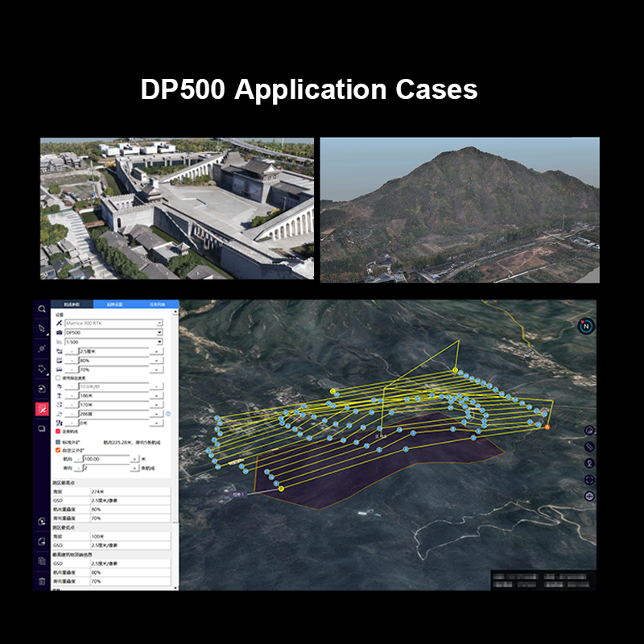Click the trash delete icon in sidebar
This screenshot has width=644, height=644.
tap(42, 580)
